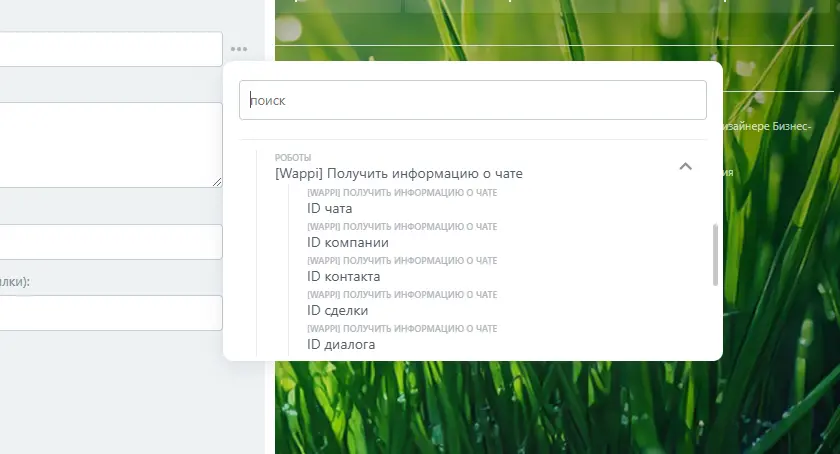
Task: Choose ID чата from the list
Action: click(x=329, y=208)
